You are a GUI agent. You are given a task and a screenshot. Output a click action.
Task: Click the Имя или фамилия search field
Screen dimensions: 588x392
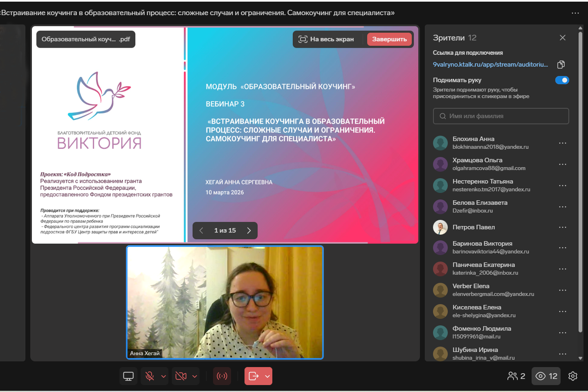point(501,116)
